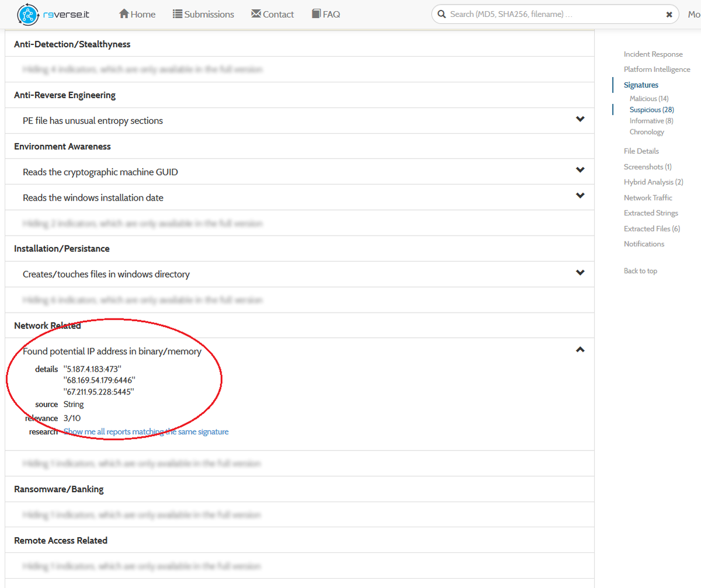Expand Creates/touches files in windows directory
The width and height of the screenshot is (701, 588).
pyautogui.click(x=300, y=274)
